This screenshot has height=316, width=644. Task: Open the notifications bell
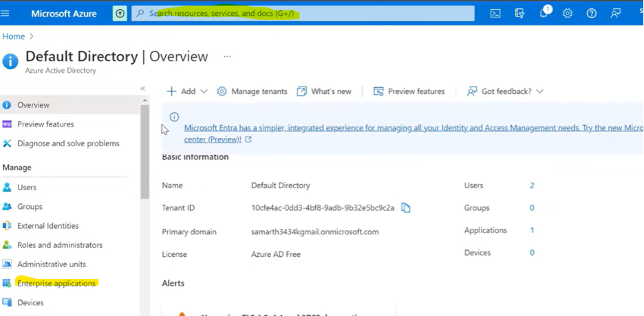point(544,13)
